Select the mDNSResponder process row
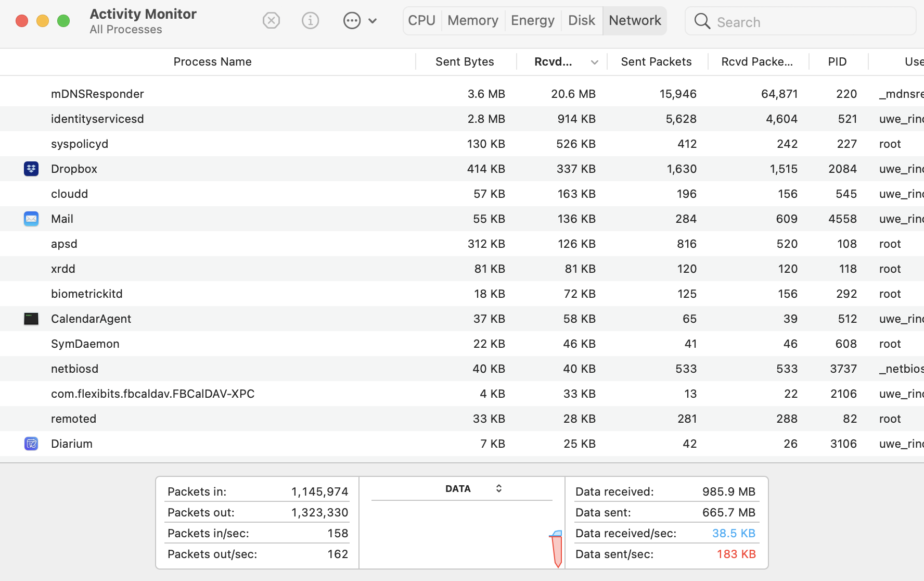The image size is (924, 581). 462,94
